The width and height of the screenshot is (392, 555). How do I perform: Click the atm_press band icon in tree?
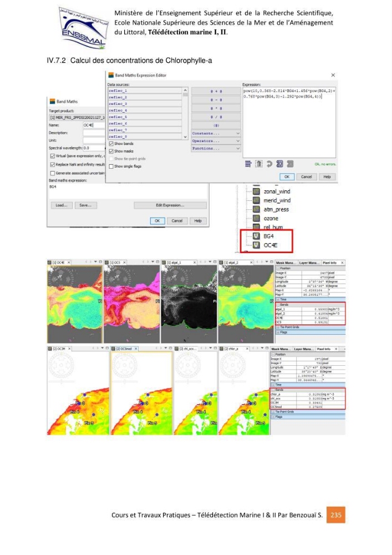(x=257, y=209)
